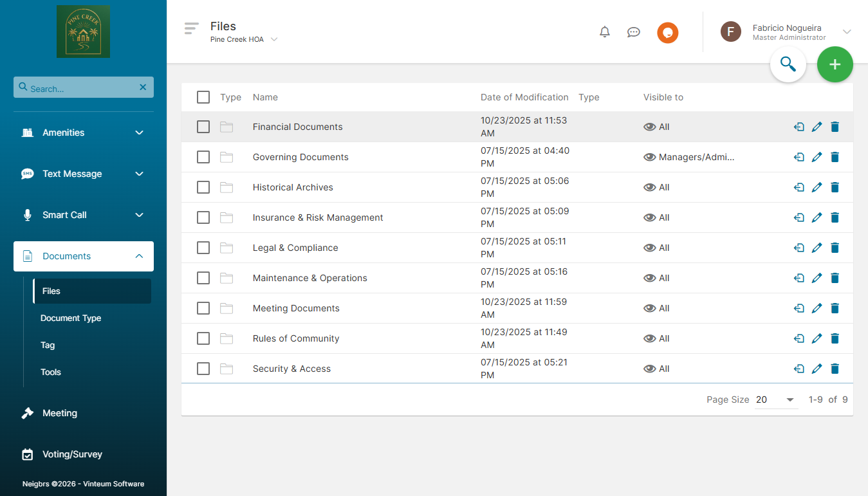Open the chat messages icon
868x496 pixels.
634,32
